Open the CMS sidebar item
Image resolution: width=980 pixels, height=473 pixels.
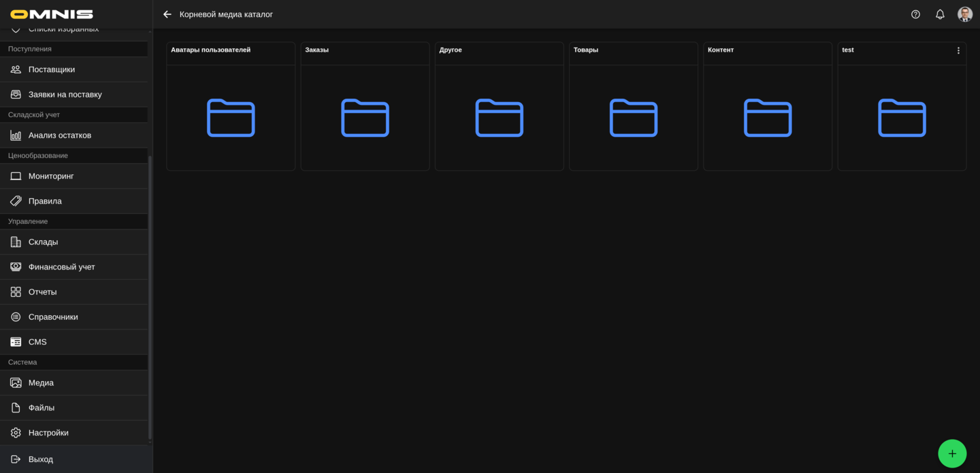click(x=37, y=342)
